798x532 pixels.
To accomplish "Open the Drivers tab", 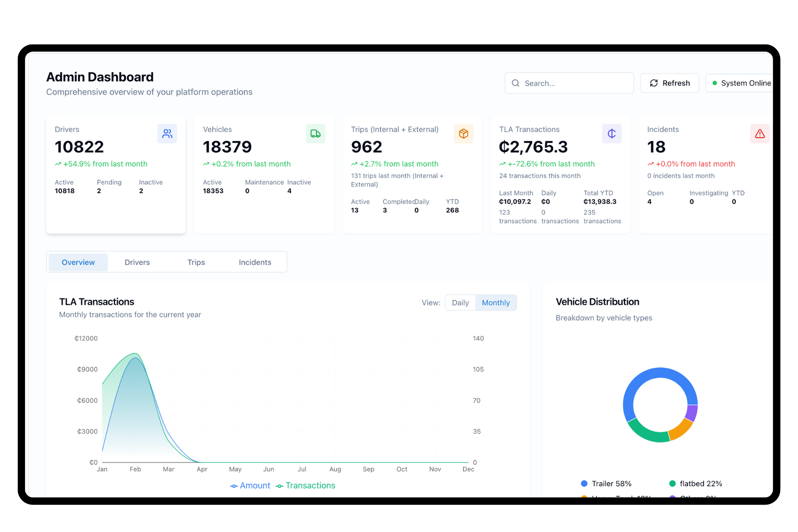I will [137, 262].
